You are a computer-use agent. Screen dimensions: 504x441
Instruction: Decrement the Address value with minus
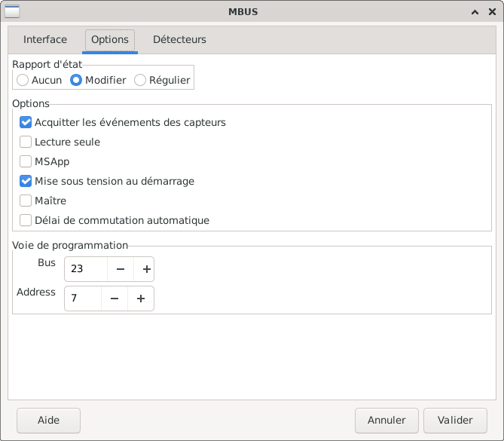(x=115, y=299)
